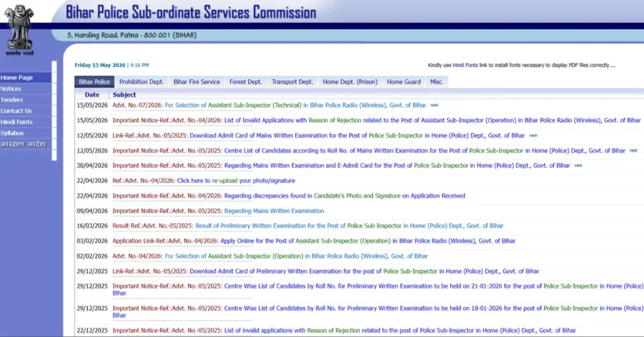Click the Subject column header
Screen dimensions: 644x337
[124, 94]
